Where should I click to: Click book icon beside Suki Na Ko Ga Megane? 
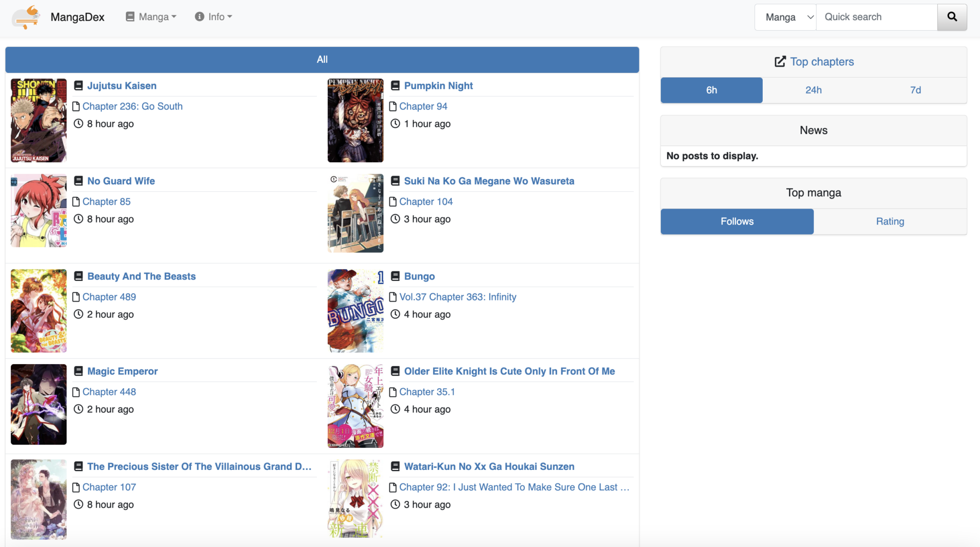[x=395, y=181]
